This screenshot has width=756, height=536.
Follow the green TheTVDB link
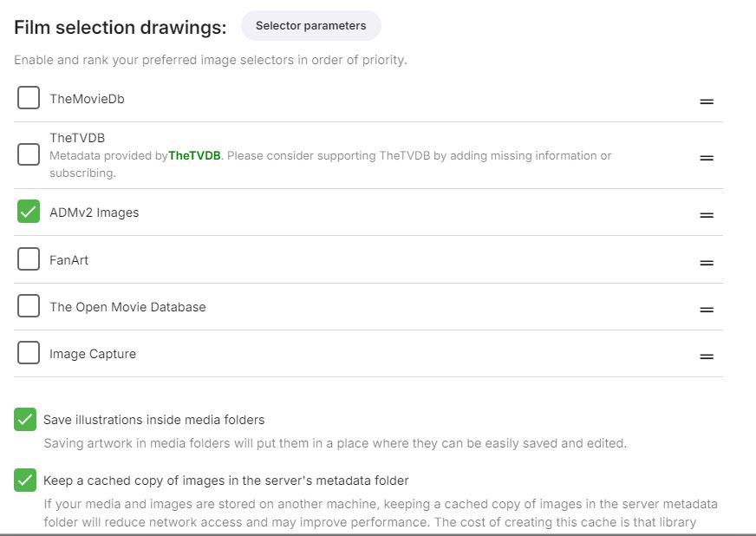(194, 156)
